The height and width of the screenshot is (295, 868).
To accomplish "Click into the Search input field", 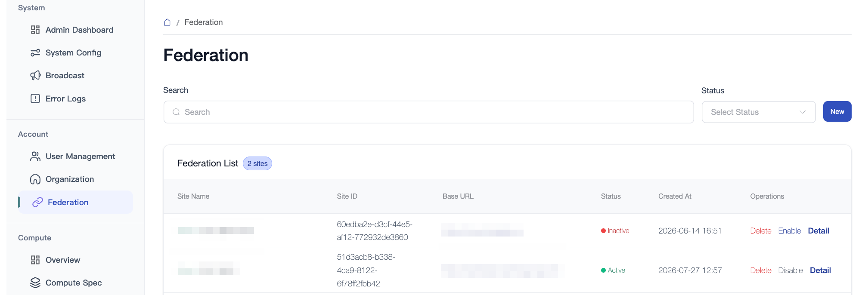I will pyautogui.click(x=428, y=112).
